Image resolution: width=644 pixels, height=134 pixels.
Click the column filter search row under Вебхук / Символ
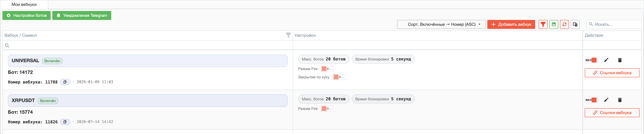pyautogui.click(x=148, y=45)
